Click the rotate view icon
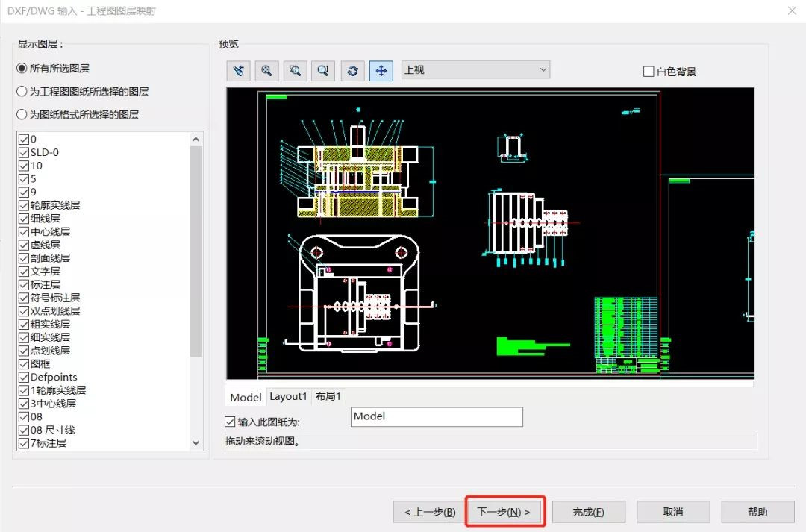 (352, 70)
